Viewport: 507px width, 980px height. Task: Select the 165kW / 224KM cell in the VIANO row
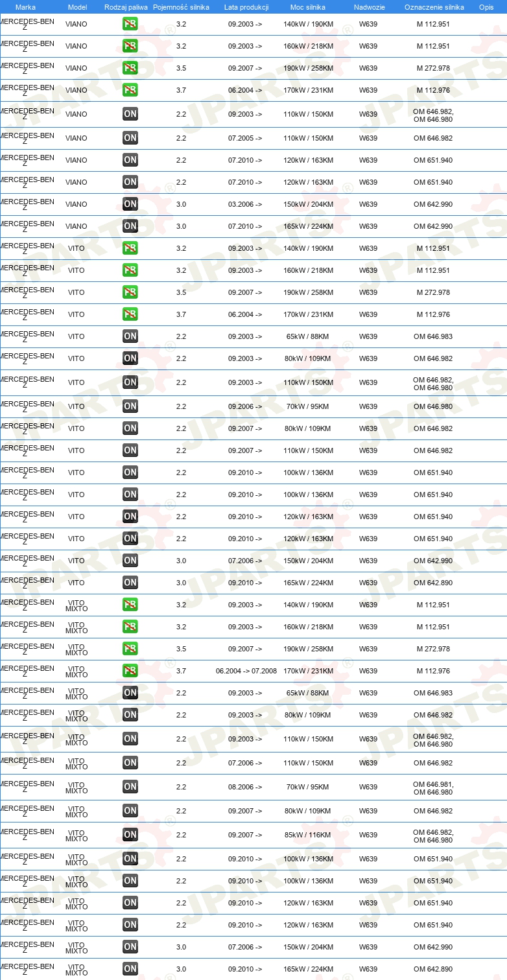[x=309, y=226]
